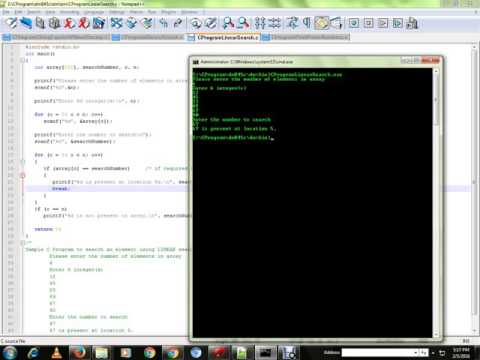Screen dimensions: 480x360
Task: Undo the last edit via the Undo icon
Action: (163, 23)
